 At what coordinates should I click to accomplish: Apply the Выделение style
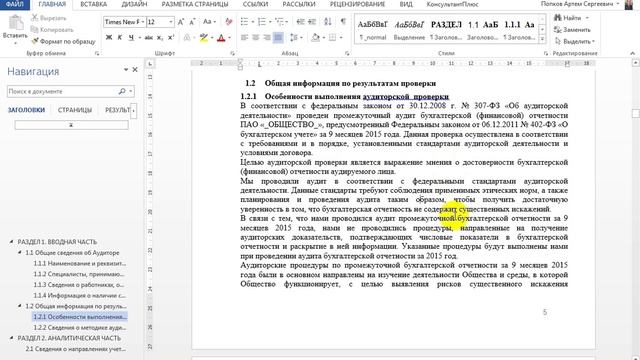[x=409, y=29]
